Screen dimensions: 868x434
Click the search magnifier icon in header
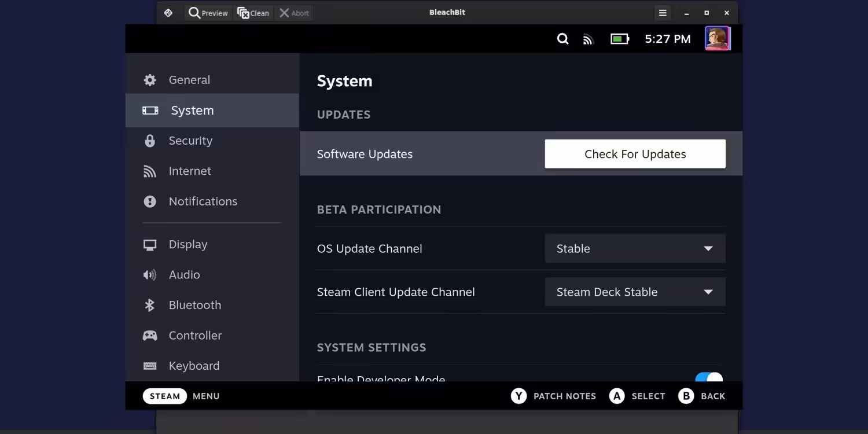(562, 39)
